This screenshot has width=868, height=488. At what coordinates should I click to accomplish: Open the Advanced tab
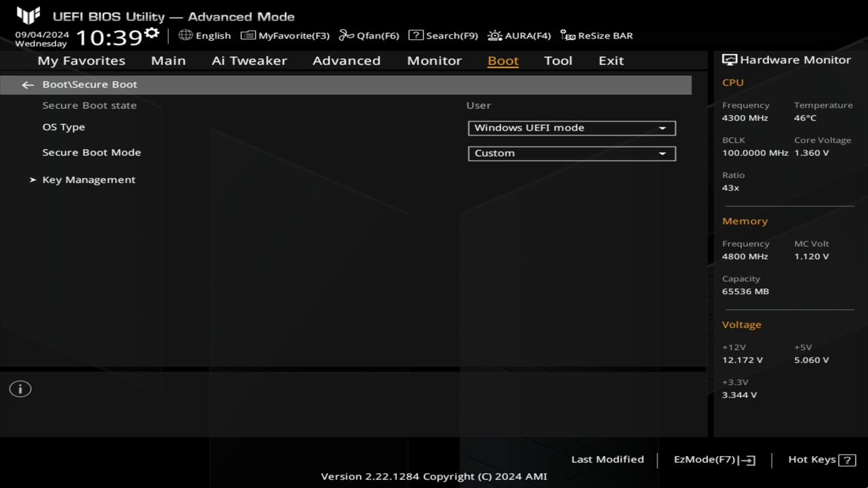[x=347, y=60]
